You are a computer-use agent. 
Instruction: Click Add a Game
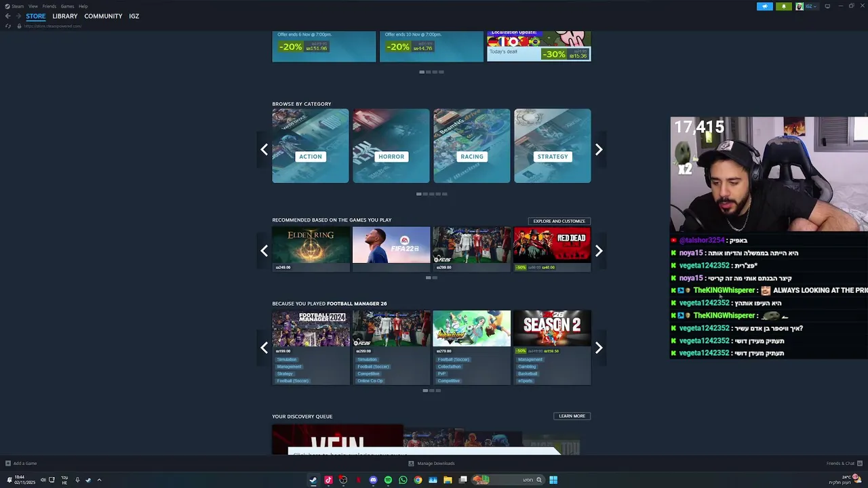pyautogui.click(x=21, y=464)
